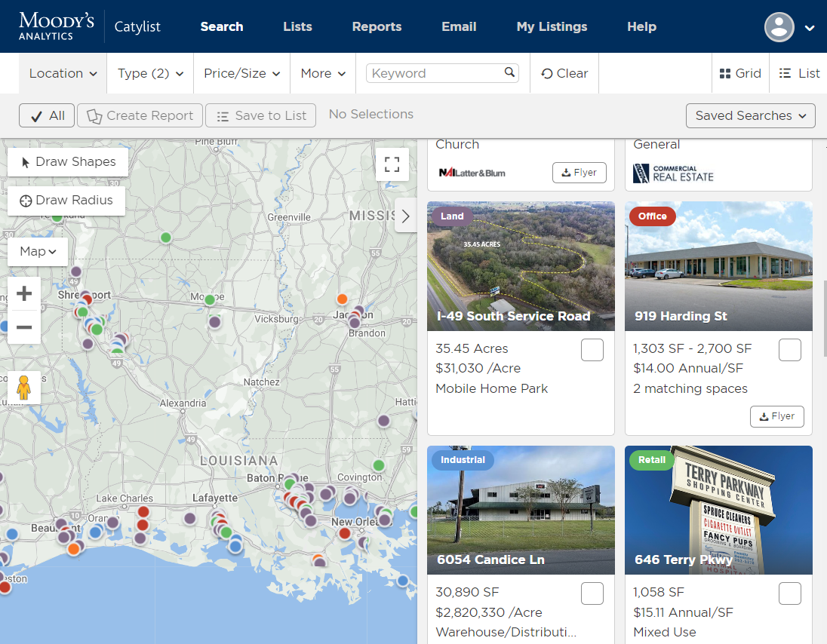Download Flyer for 919 Harding St
This screenshot has height=644, width=827.
[x=777, y=416]
